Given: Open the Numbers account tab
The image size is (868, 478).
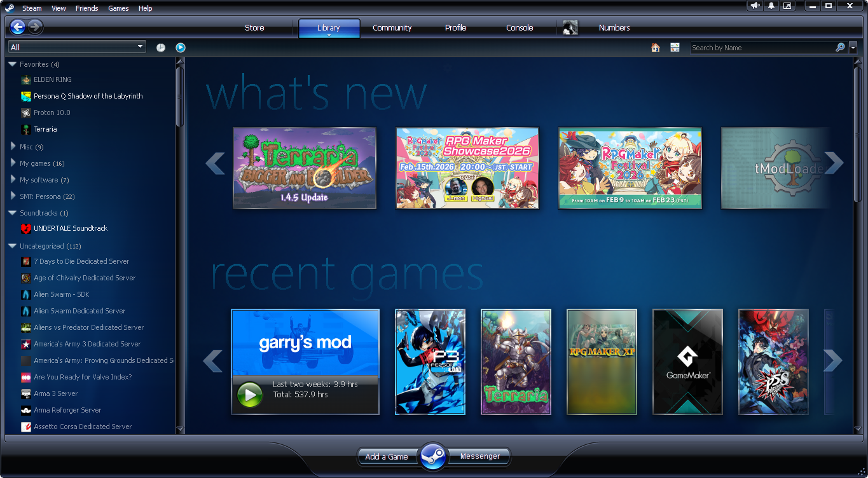Looking at the screenshot, I should click(614, 28).
